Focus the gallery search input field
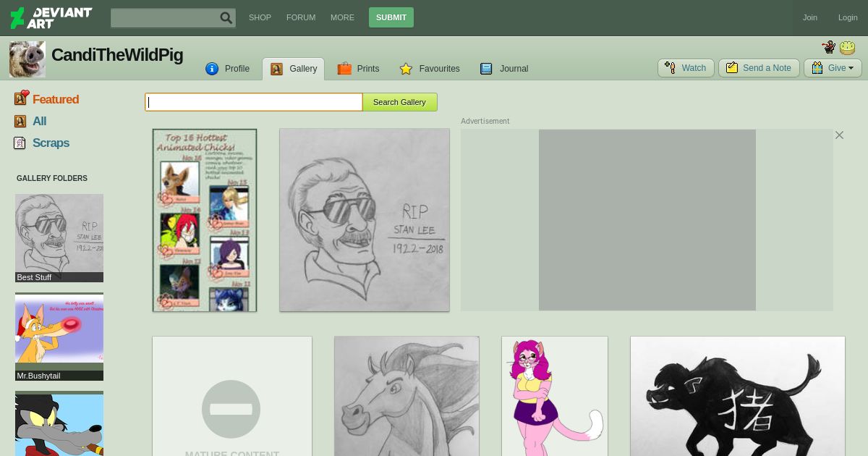The image size is (868, 456). click(x=254, y=102)
